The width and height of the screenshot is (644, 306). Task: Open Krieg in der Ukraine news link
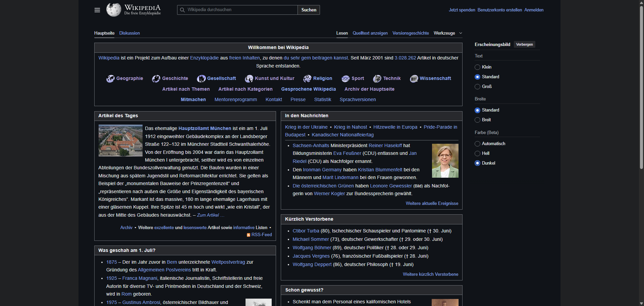tap(306, 127)
